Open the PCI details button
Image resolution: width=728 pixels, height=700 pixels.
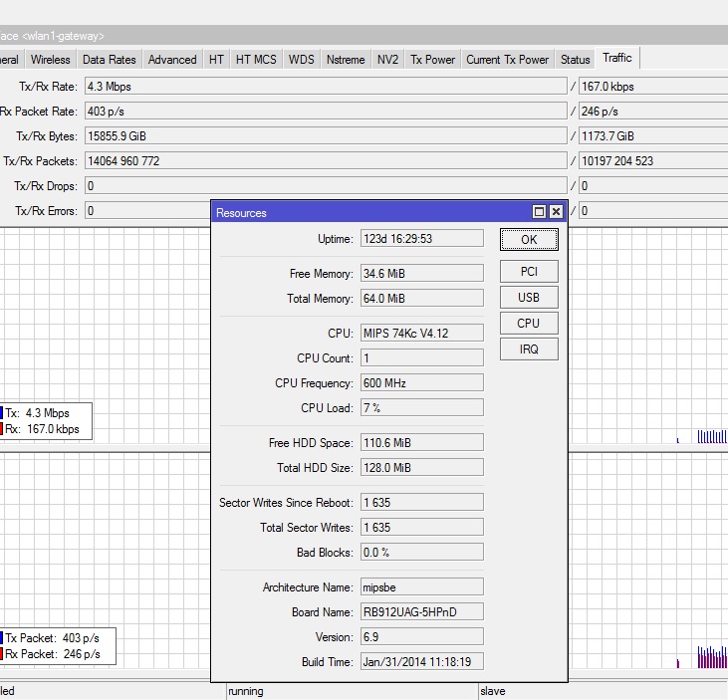(x=529, y=272)
